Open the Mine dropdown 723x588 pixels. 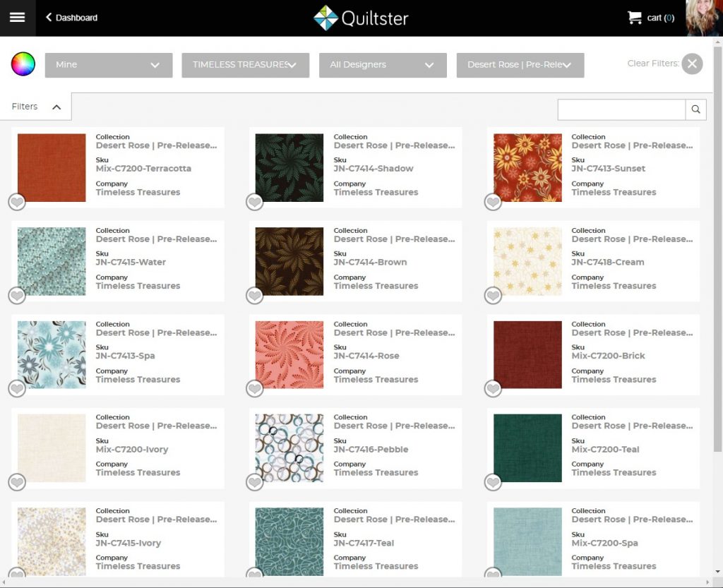coord(109,65)
